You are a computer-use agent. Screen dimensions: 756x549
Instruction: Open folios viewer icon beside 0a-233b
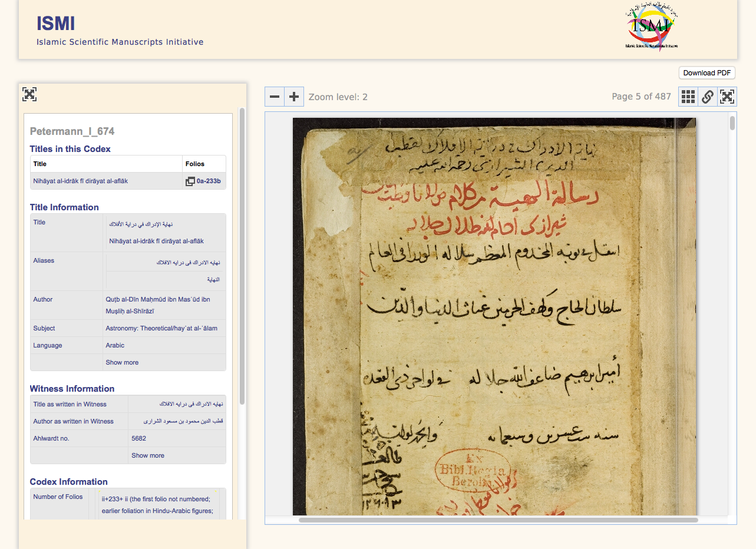(190, 181)
